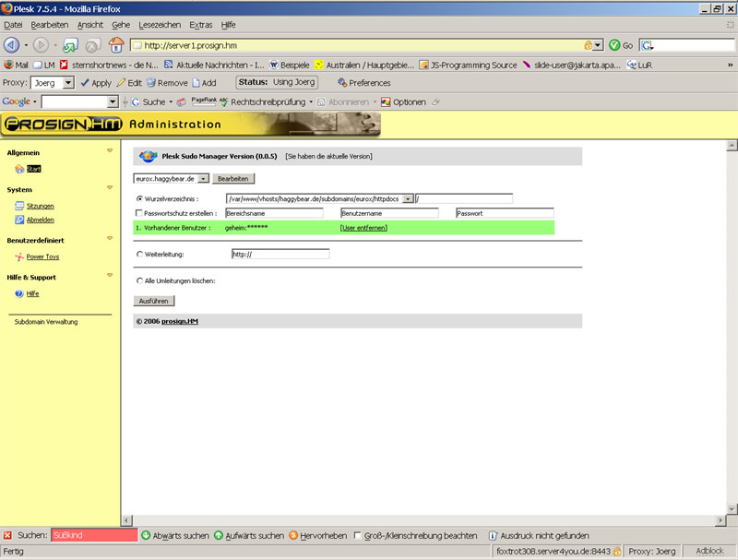Open the Extras menu

(200, 25)
